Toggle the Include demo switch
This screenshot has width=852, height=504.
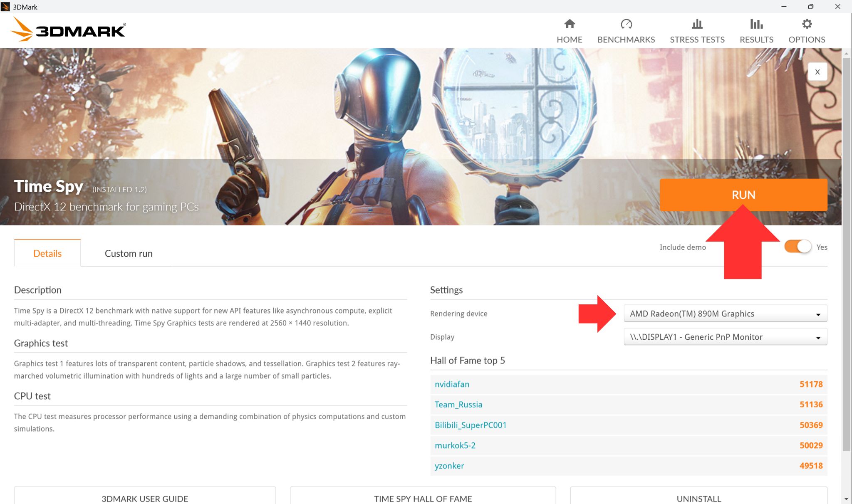(798, 247)
